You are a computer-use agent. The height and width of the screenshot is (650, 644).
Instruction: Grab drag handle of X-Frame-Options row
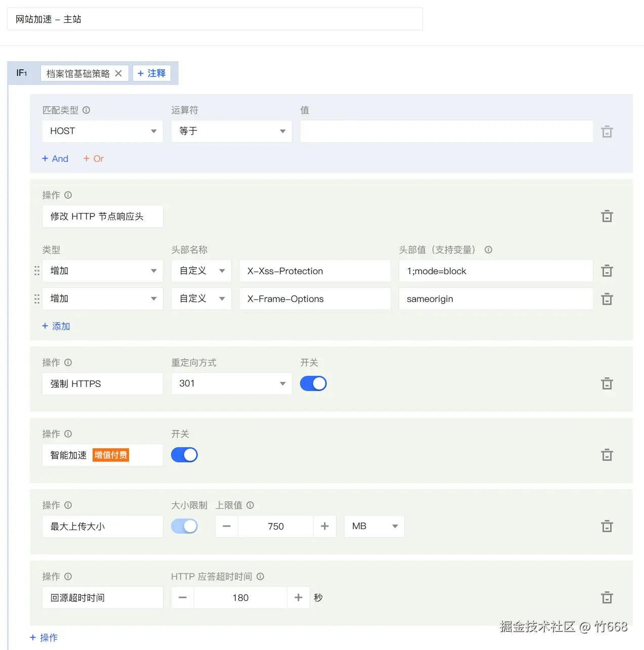tap(36, 298)
